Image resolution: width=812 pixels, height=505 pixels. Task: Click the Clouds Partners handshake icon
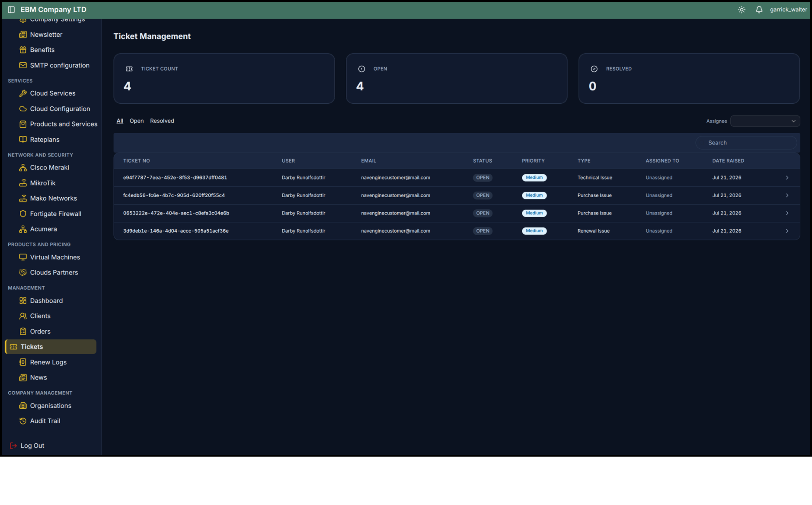tap(23, 273)
